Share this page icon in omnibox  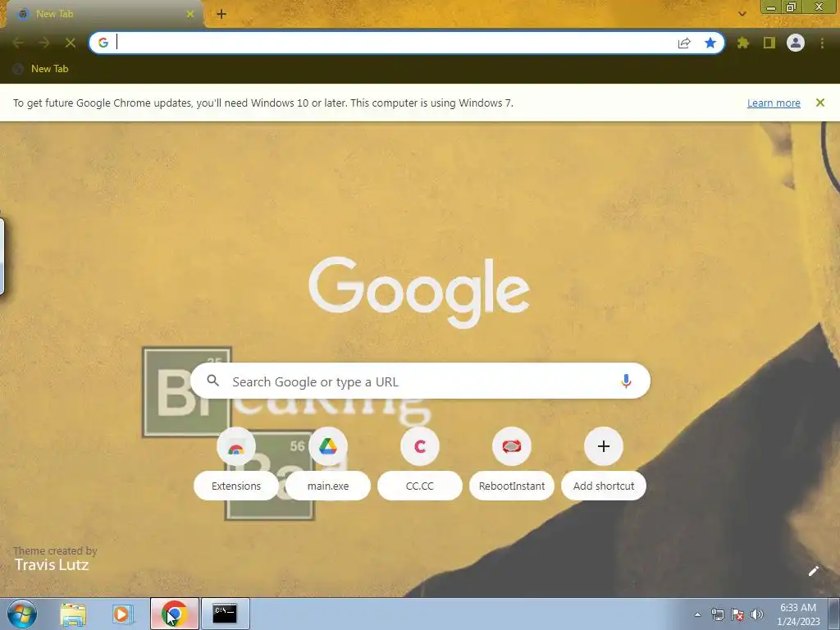[684, 43]
